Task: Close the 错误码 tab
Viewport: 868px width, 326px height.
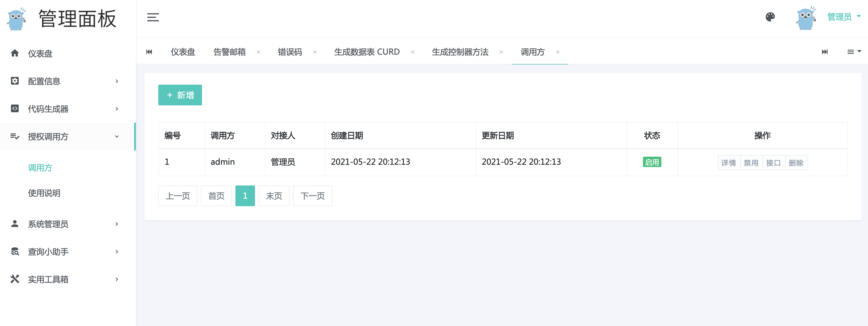Action: point(315,52)
